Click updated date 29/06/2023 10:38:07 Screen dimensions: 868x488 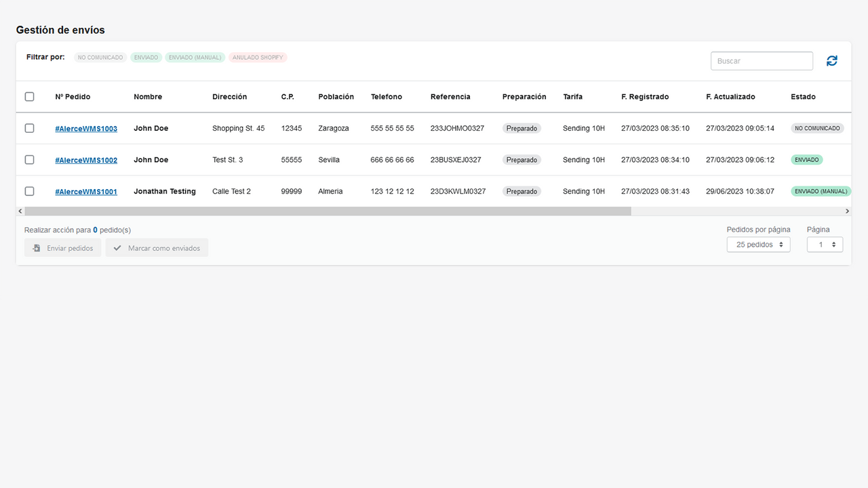(740, 192)
